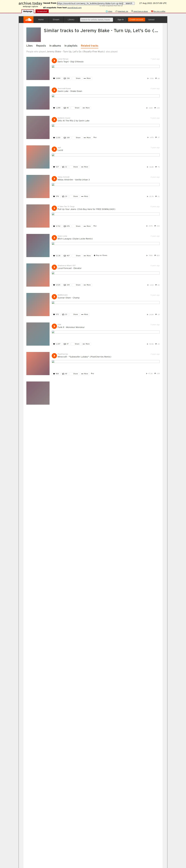The image size is (186, 868).
Task: Play Glitz At The Ritz 2 track
Action: coord(54,120)
